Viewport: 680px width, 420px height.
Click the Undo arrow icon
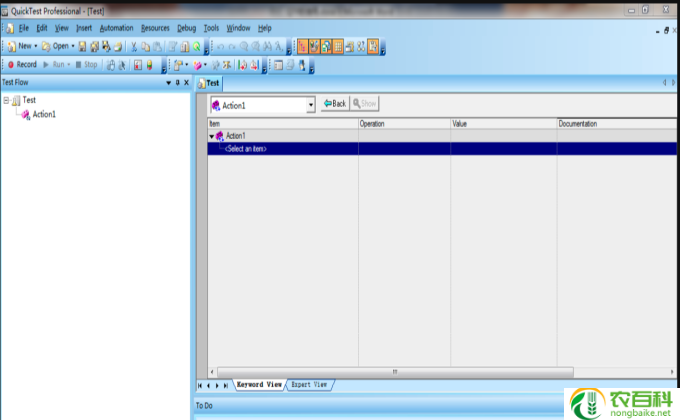pyautogui.click(x=221, y=46)
